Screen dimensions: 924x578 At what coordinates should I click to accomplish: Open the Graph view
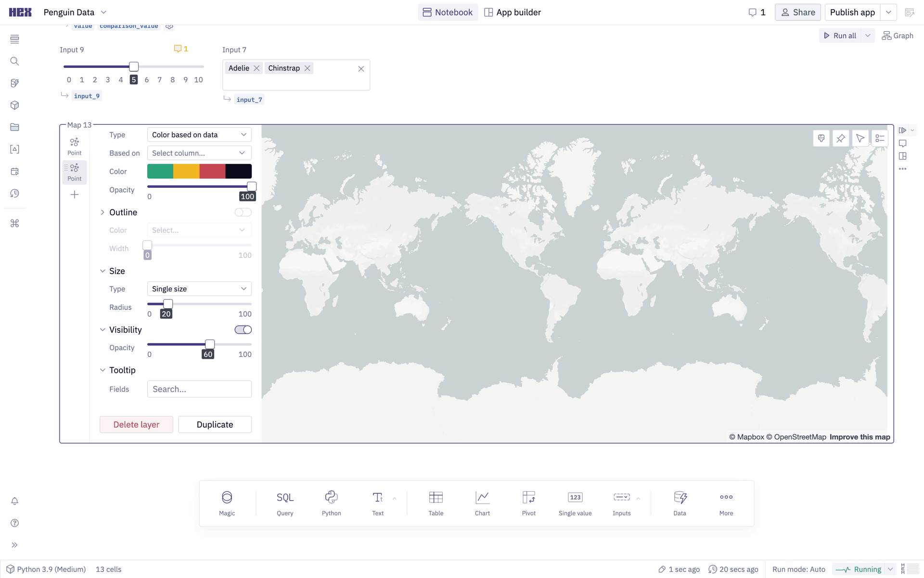coord(897,36)
